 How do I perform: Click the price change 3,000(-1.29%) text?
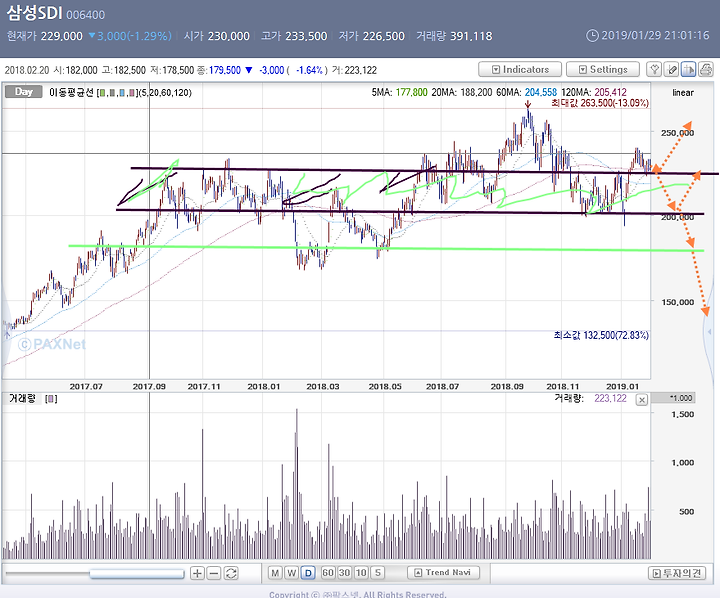coord(134,36)
